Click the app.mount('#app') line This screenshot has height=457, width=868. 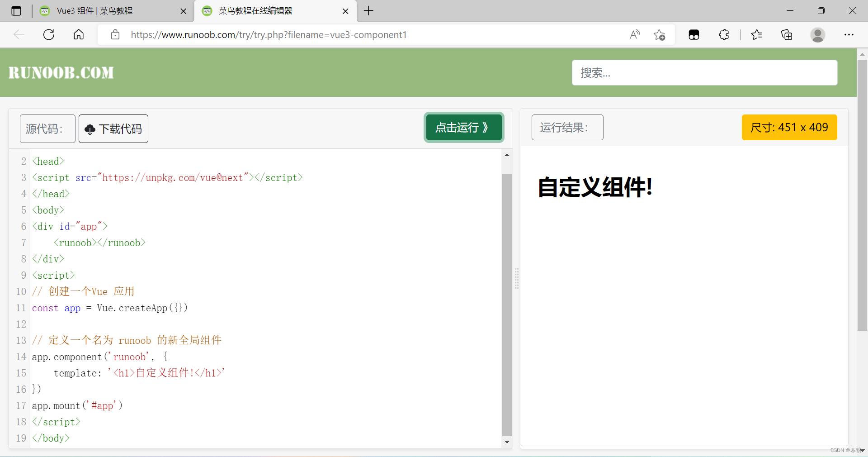tap(77, 405)
